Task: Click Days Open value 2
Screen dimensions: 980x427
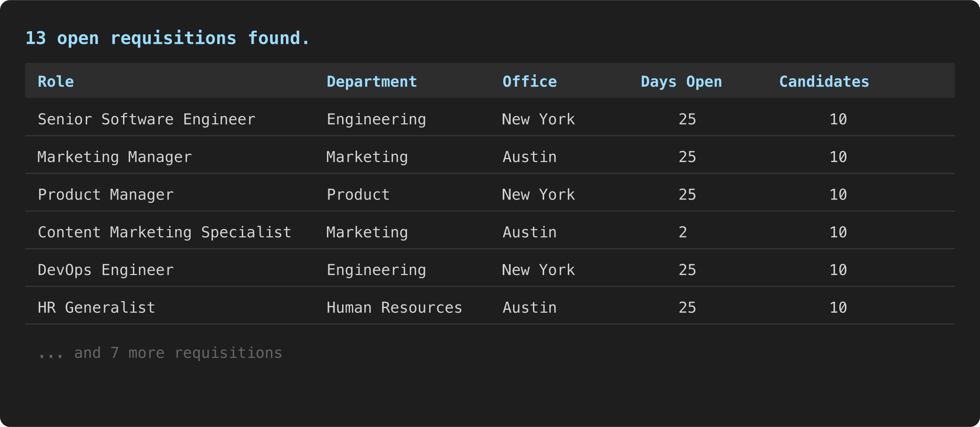Action: pos(683,232)
